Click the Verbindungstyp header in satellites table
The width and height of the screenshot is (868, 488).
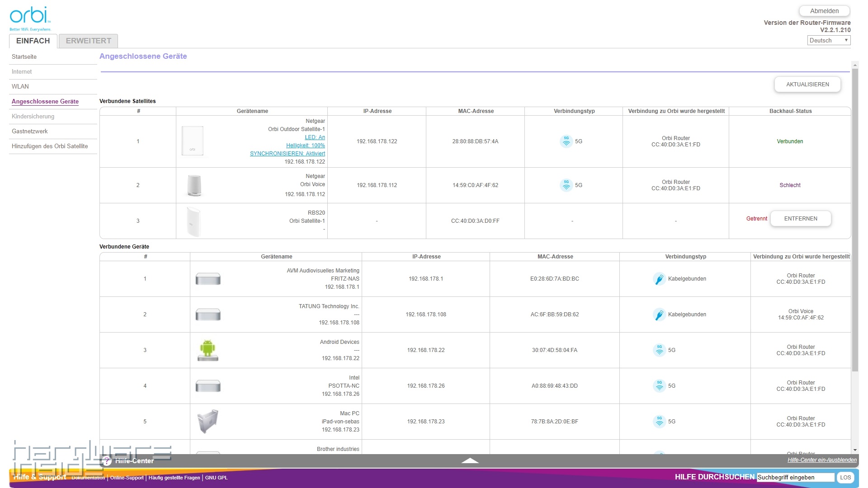(x=574, y=111)
